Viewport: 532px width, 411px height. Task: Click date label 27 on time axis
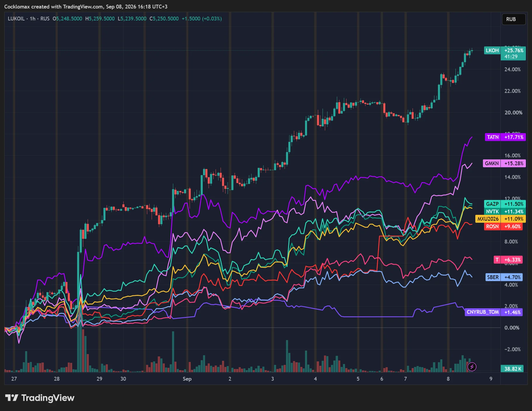pos(14,379)
